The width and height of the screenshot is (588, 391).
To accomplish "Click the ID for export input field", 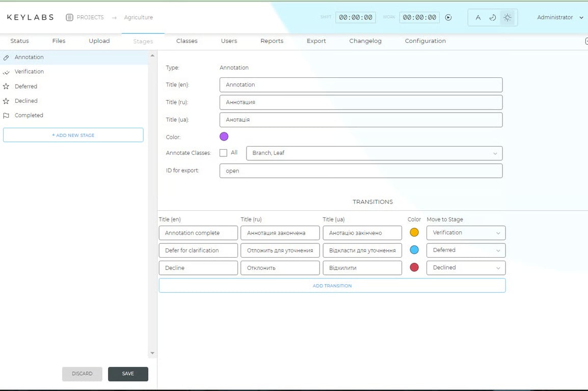I will click(x=361, y=171).
